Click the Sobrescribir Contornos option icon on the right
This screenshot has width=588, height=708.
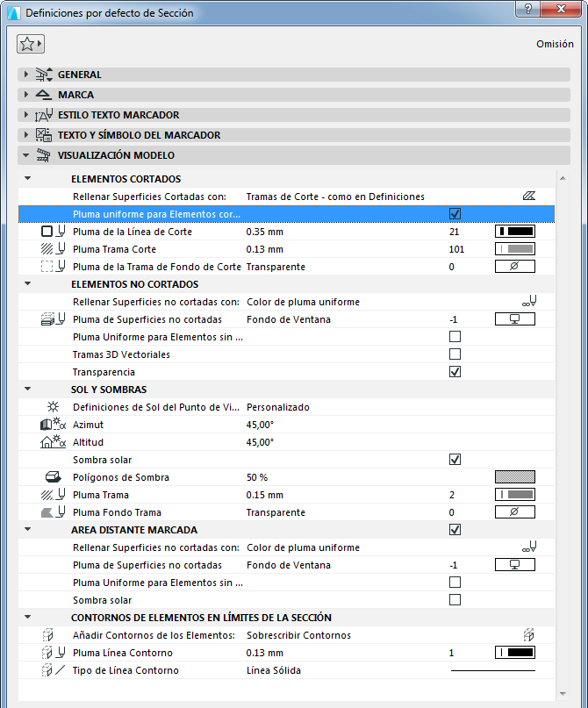pyautogui.click(x=529, y=635)
